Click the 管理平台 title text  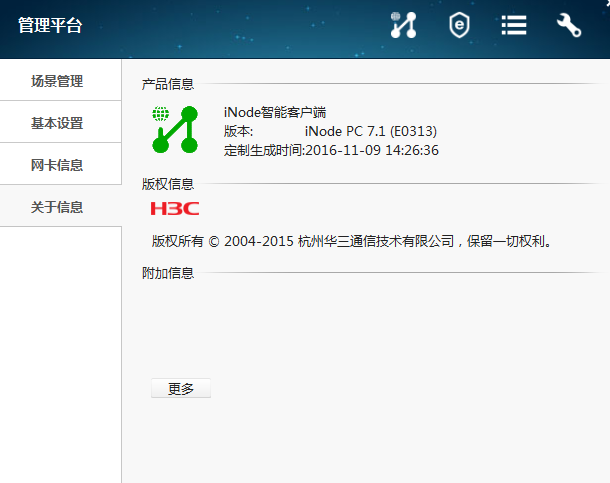pyautogui.click(x=50, y=25)
